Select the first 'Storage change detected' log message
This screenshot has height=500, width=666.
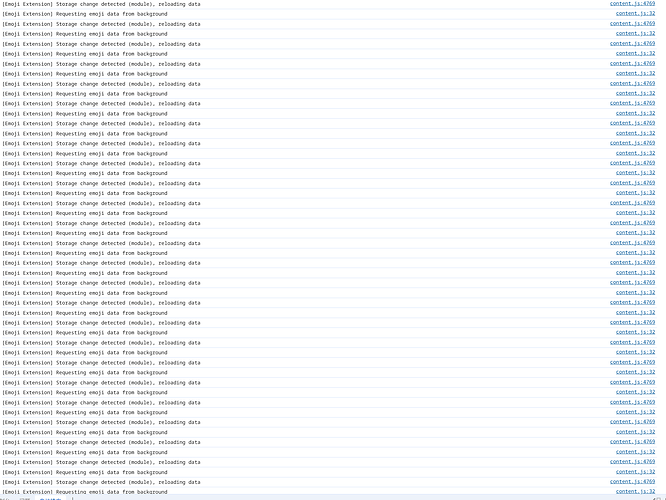[101, 4]
